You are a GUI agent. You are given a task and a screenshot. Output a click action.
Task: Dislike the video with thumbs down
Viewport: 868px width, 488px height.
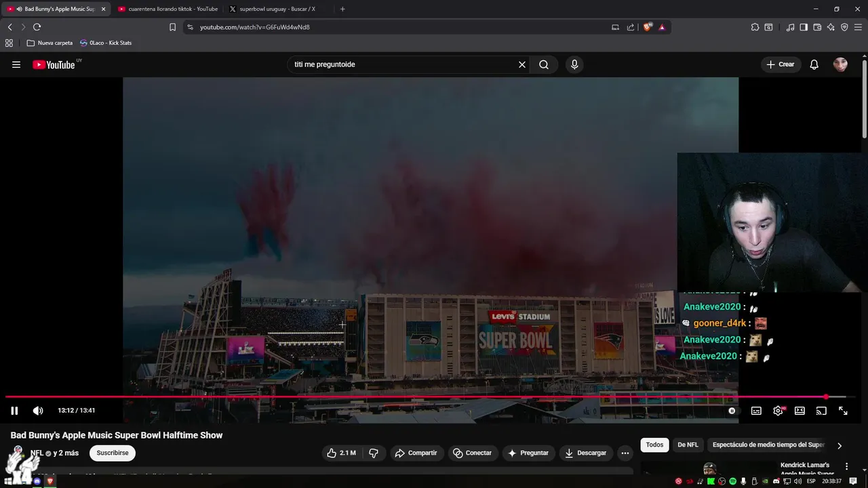click(373, 453)
